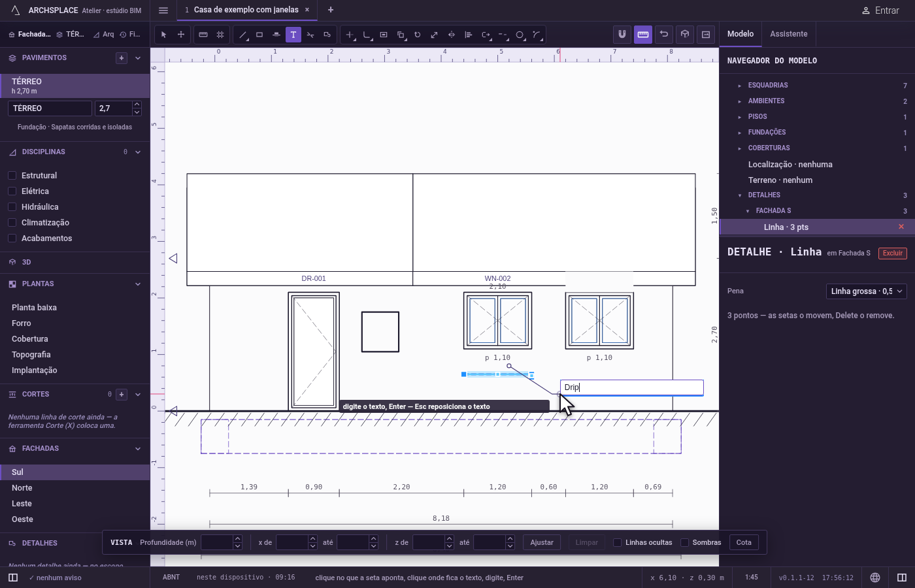
Task: Enable the Estrutural discipline checkbox
Action: [12, 176]
